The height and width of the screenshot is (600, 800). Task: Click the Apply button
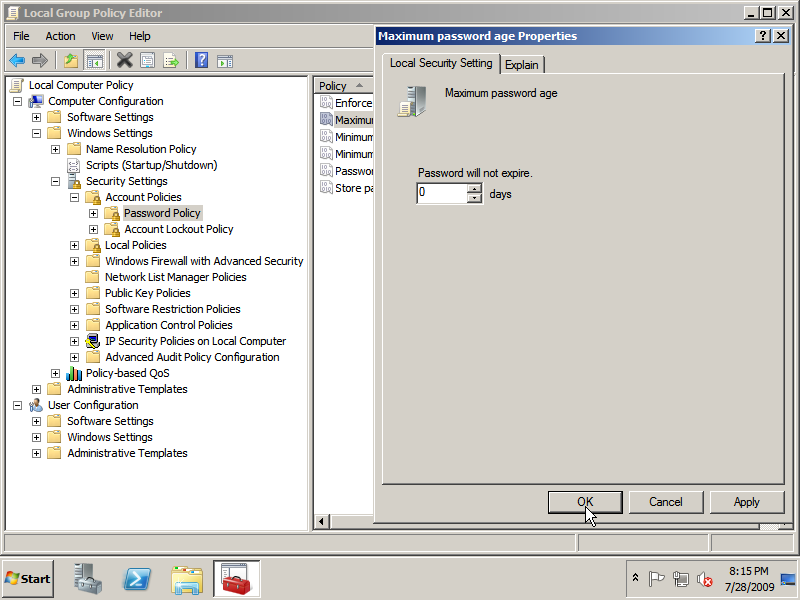pos(747,502)
